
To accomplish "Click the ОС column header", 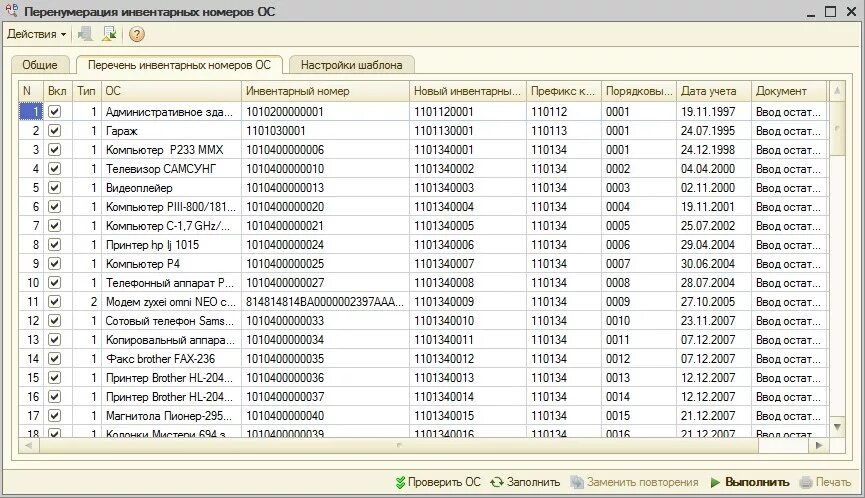I will pos(171,91).
